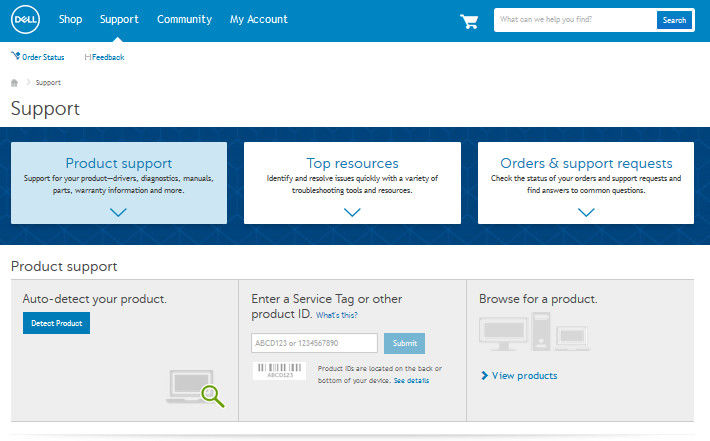Click the home breadcrumb icon

click(x=14, y=82)
